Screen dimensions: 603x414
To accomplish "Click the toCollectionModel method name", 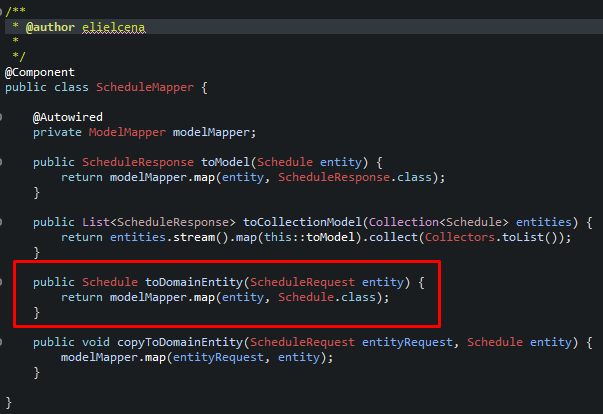I will [302, 222].
